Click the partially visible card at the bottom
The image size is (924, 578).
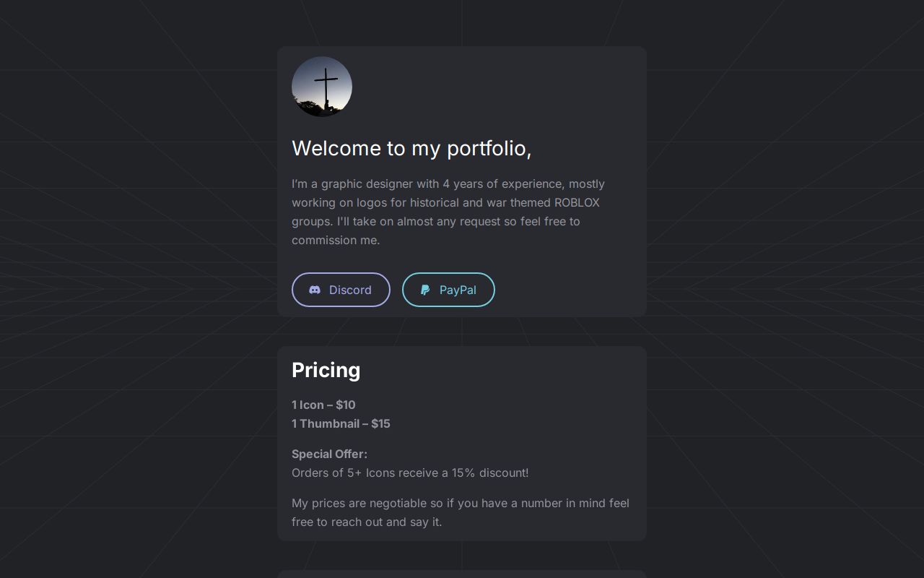[462, 573]
